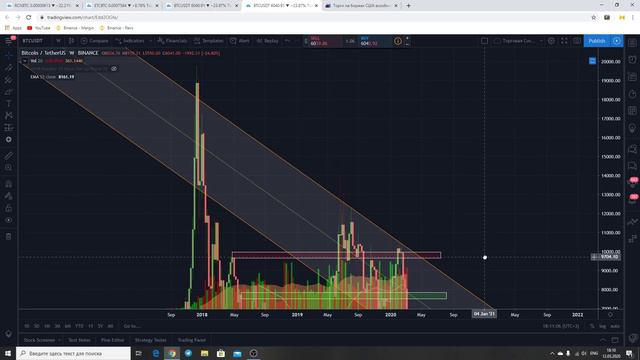
Task: Click the play icon beside Publish
Action: tap(617, 41)
